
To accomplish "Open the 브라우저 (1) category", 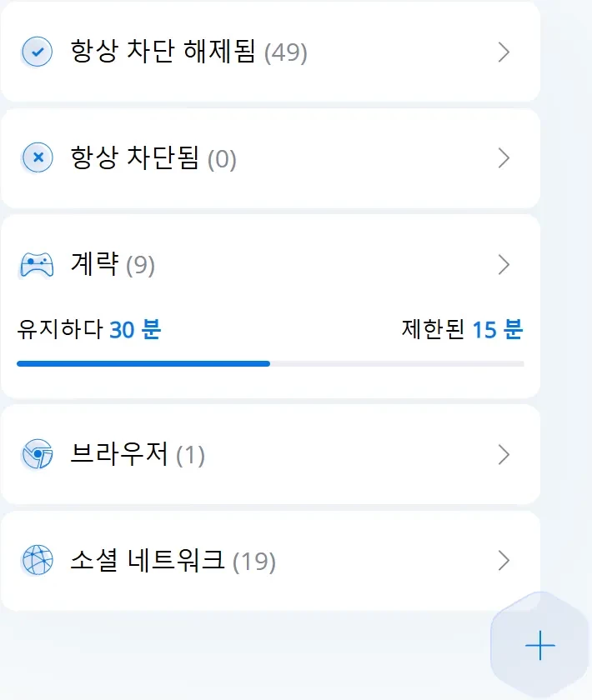I will (138, 455).
